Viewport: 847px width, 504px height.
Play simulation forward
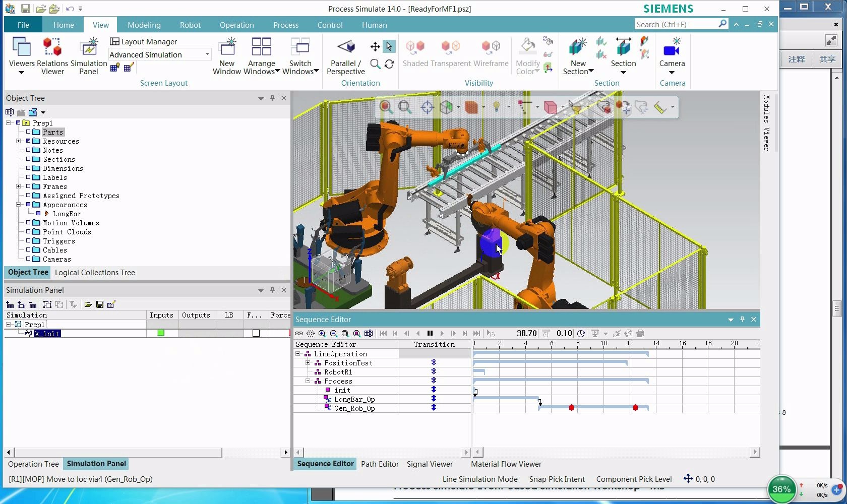(442, 333)
